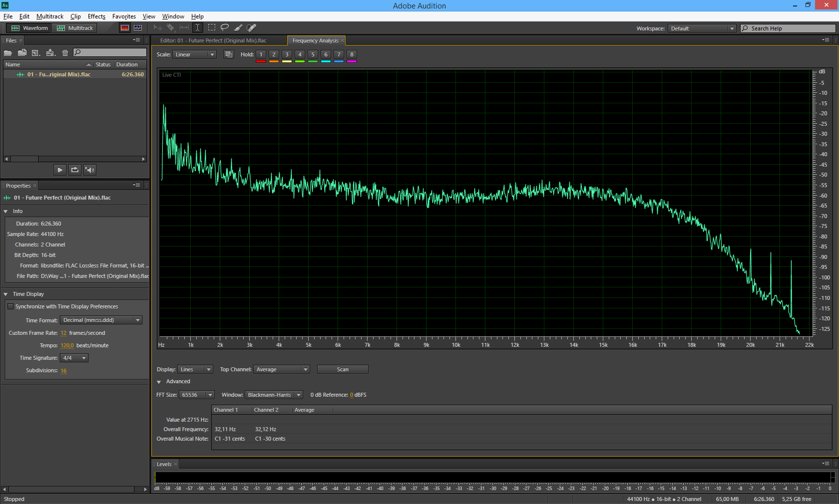Switch to the Editor tab

tap(213, 40)
